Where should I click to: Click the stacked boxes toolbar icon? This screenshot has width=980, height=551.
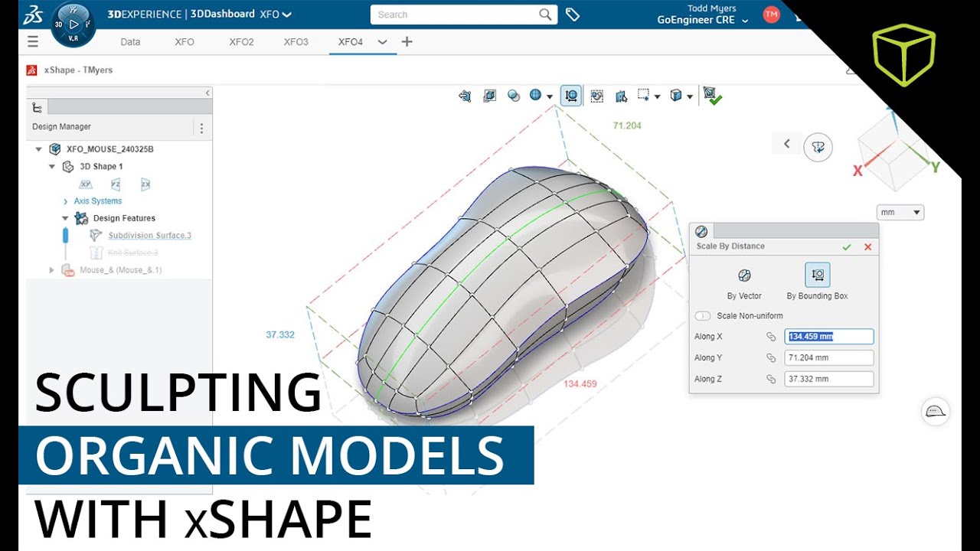click(489, 96)
